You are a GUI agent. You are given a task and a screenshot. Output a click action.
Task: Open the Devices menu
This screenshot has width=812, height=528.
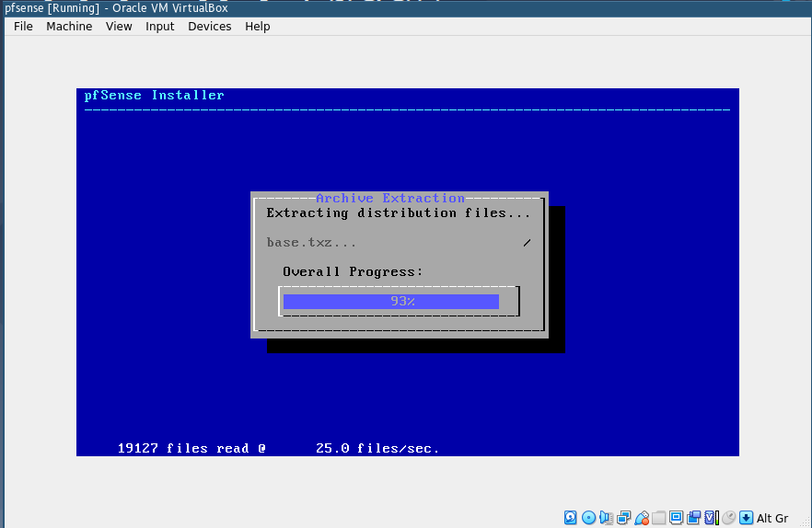[209, 27]
